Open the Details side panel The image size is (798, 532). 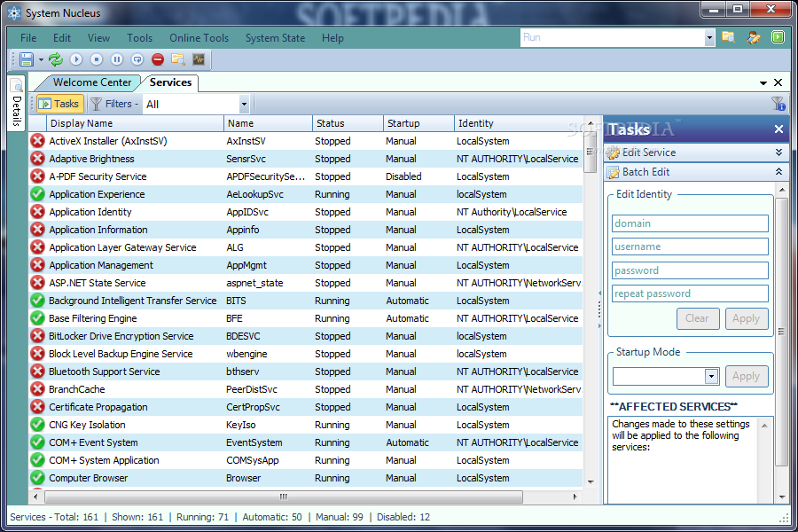[16, 104]
